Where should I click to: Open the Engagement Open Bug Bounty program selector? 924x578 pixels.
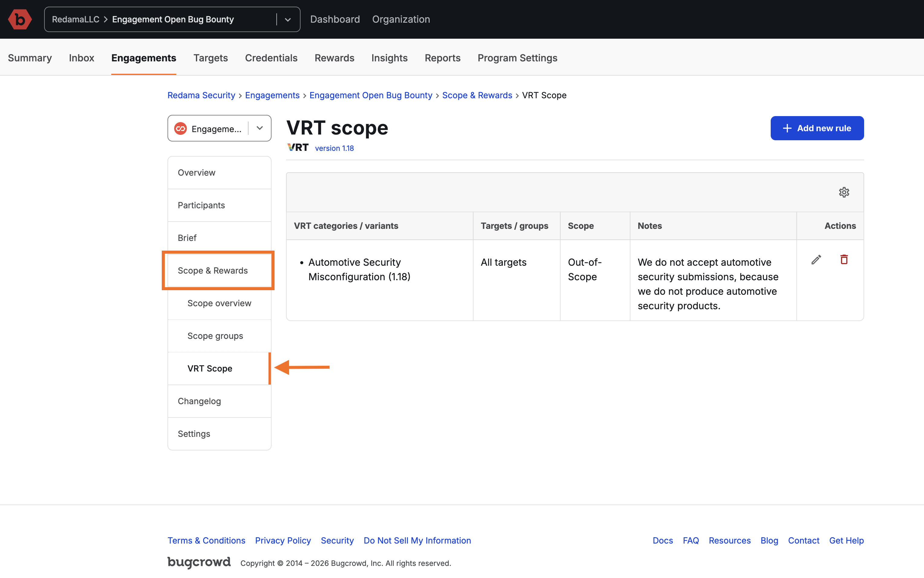point(172,19)
